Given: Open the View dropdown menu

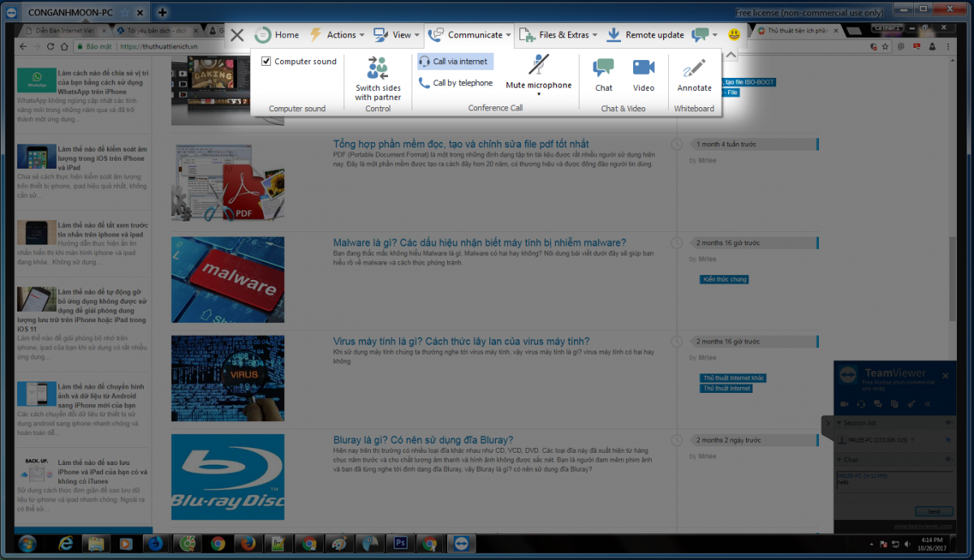Looking at the screenshot, I should tap(395, 35).
